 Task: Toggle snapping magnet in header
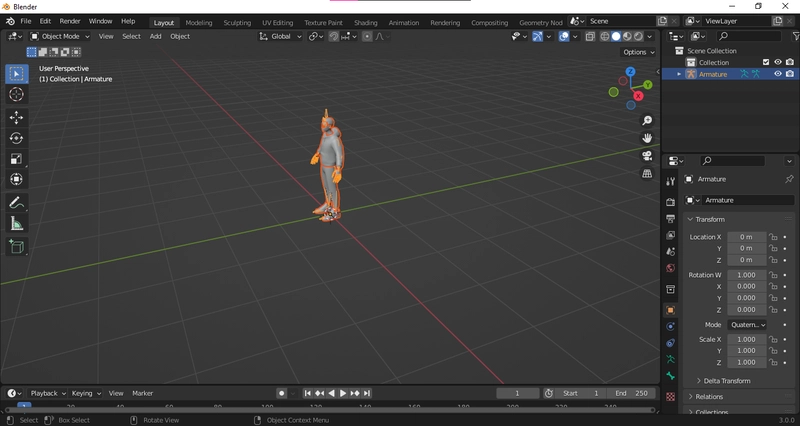[333, 36]
